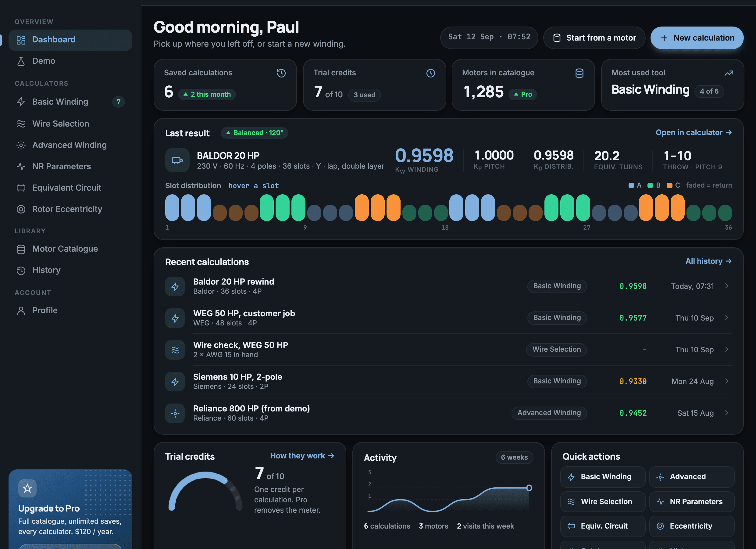Click the motor icon beside BALDOR 20 HP
The image size is (756, 549).
[x=177, y=160]
